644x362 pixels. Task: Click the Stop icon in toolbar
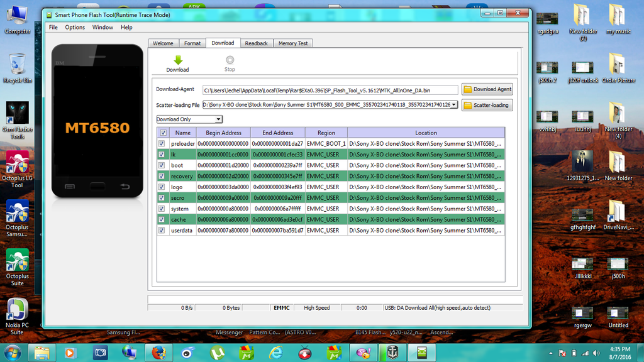click(x=230, y=60)
